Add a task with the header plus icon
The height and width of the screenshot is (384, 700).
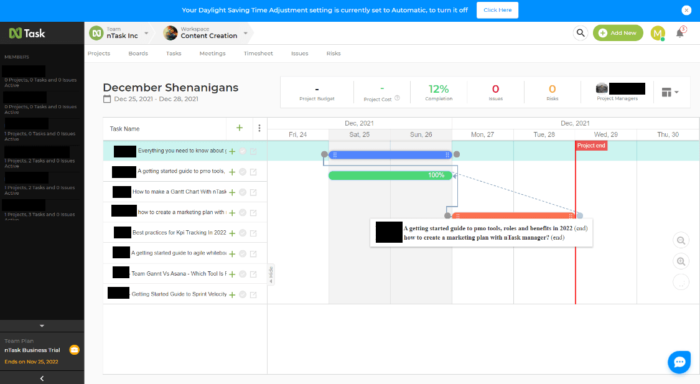(x=239, y=128)
